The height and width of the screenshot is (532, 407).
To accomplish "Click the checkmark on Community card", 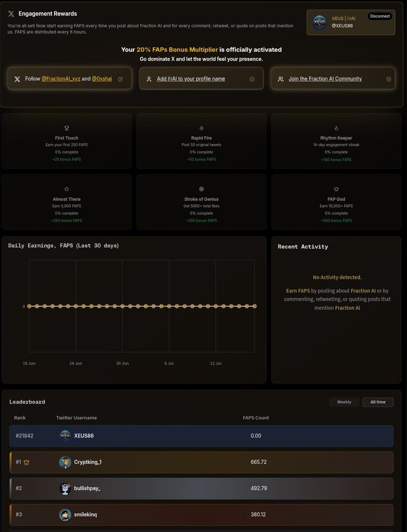I will (x=389, y=79).
